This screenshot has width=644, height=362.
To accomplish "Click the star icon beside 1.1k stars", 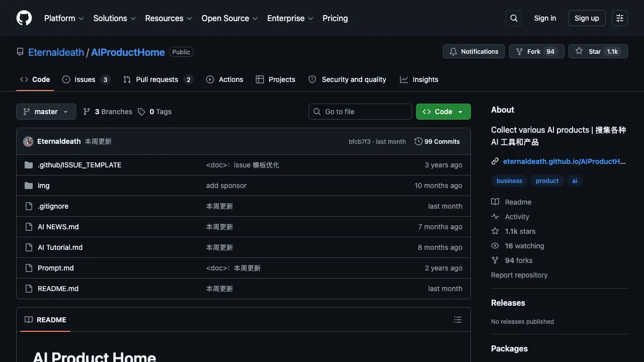I will (x=495, y=231).
